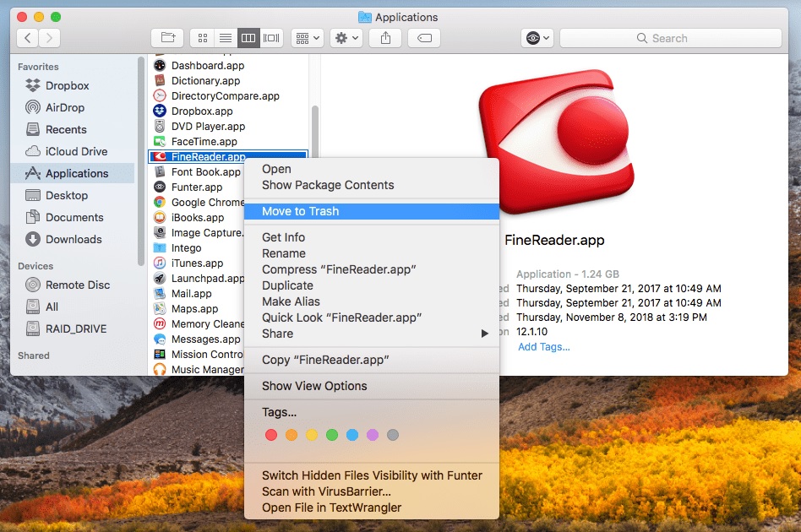Click the Edit Tags toolbar icon
This screenshot has width=801, height=532.
423,38
